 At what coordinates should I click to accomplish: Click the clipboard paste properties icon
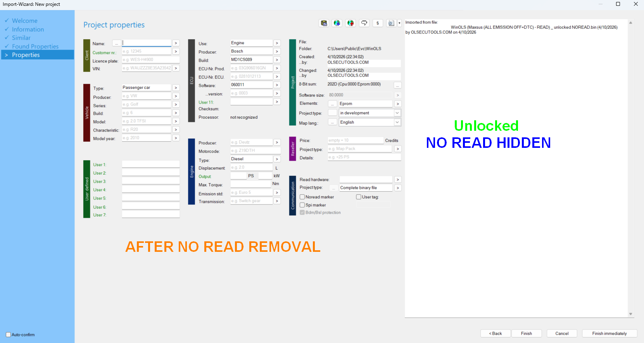coord(324,23)
